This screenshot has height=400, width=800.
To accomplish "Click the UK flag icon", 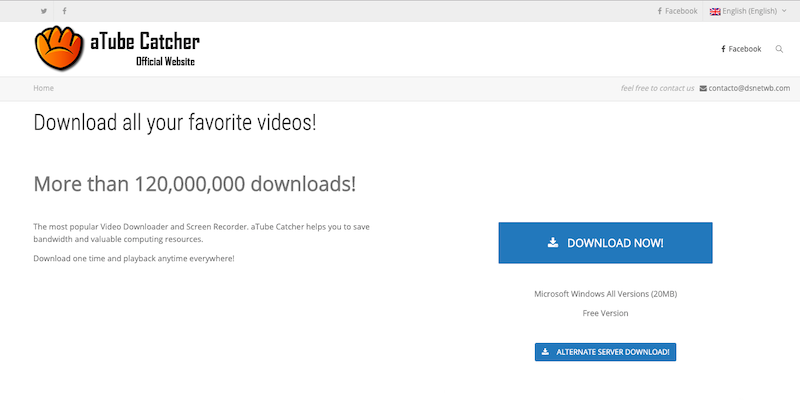I will [715, 11].
